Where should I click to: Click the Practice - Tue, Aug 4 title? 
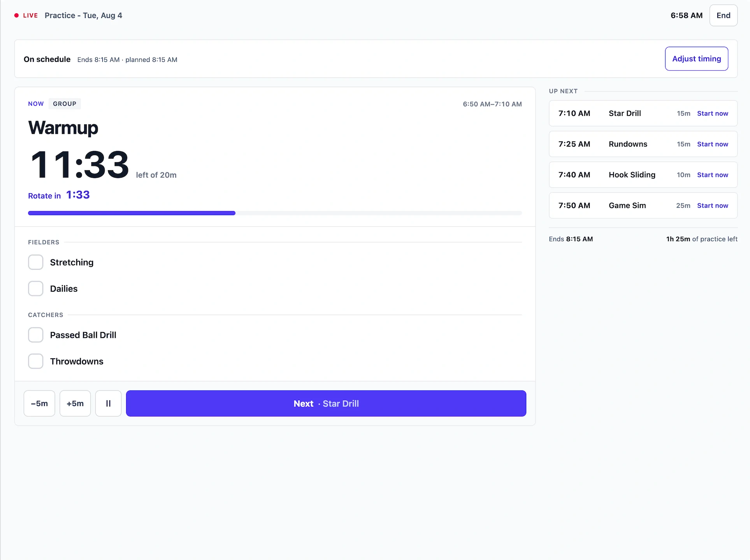pos(83,16)
